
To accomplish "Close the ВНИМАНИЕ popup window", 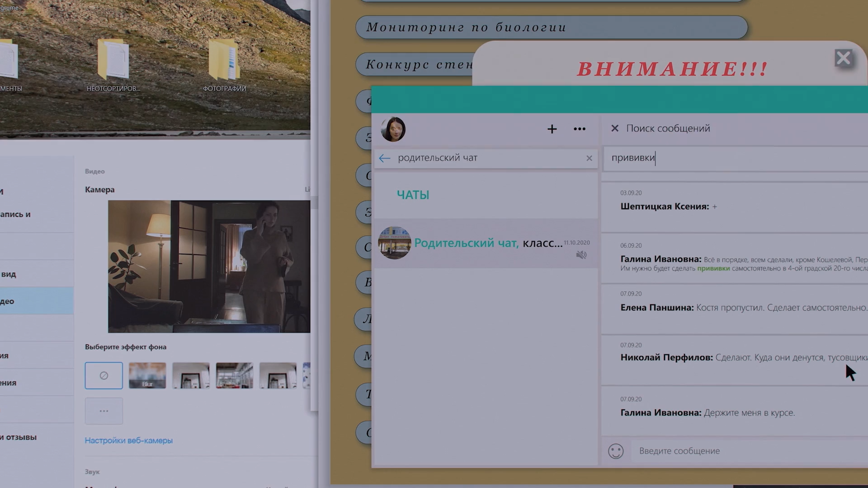I will tap(844, 58).
